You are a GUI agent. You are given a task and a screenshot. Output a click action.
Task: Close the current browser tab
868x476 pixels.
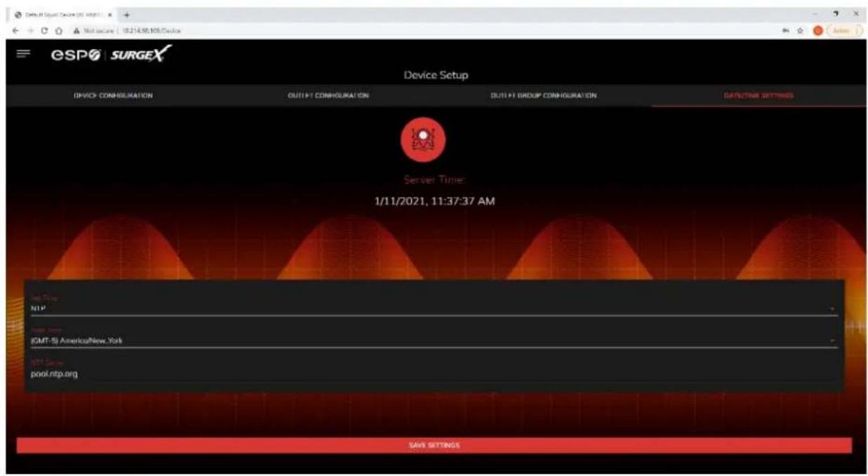pos(109,14)
